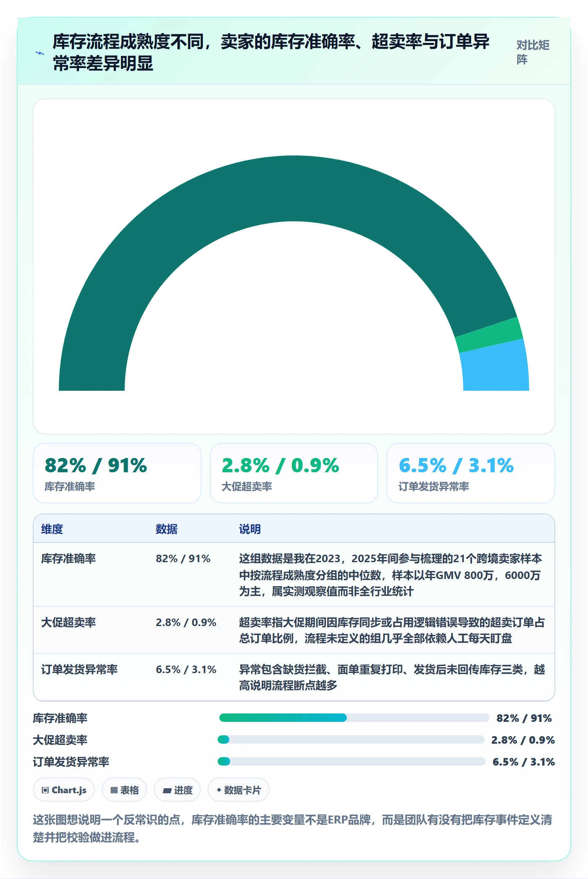Click the 库存准确率 label beside the progress bar
The height and width of the screenshot is (879, 588).
coord(60,718)
